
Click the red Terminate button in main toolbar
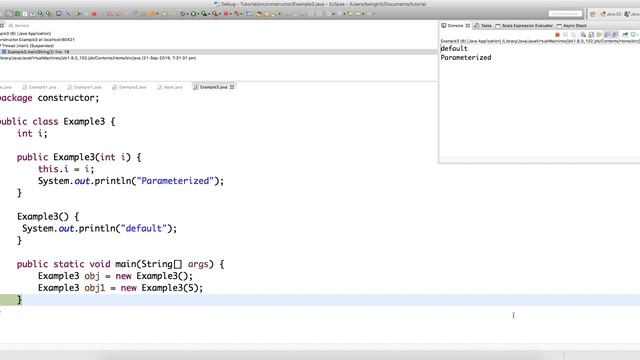(94, 13)
